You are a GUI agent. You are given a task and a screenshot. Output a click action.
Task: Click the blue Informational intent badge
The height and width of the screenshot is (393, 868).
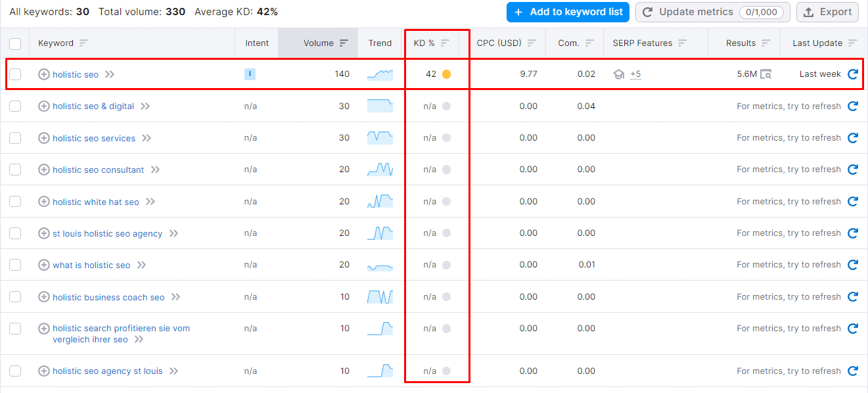250,74
